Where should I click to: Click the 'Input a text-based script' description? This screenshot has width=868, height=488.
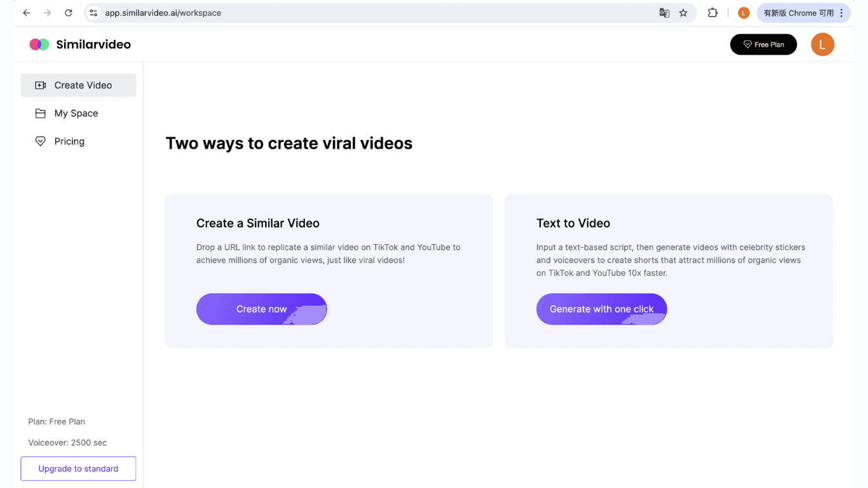coord(670,260)
